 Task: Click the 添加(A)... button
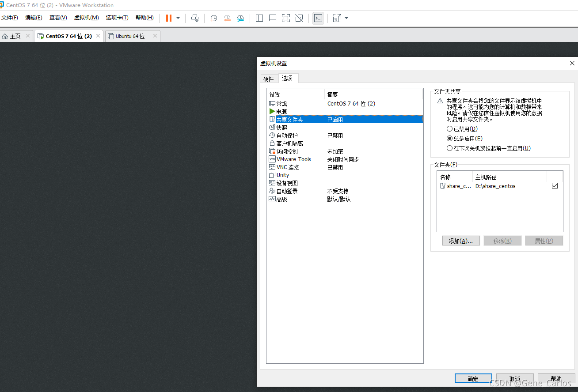[x=461, y=241]
